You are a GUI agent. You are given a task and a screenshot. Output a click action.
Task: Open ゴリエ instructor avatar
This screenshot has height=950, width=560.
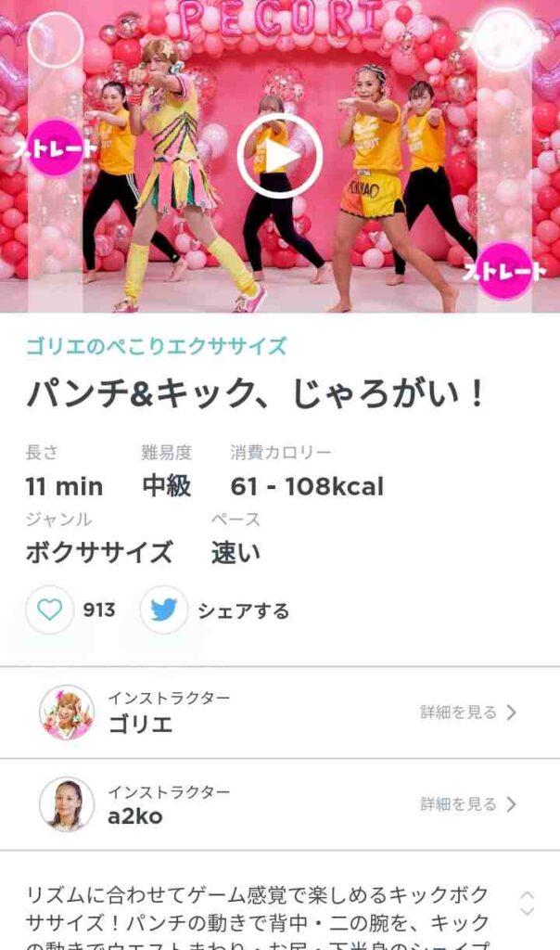click(x=67, y=712)
